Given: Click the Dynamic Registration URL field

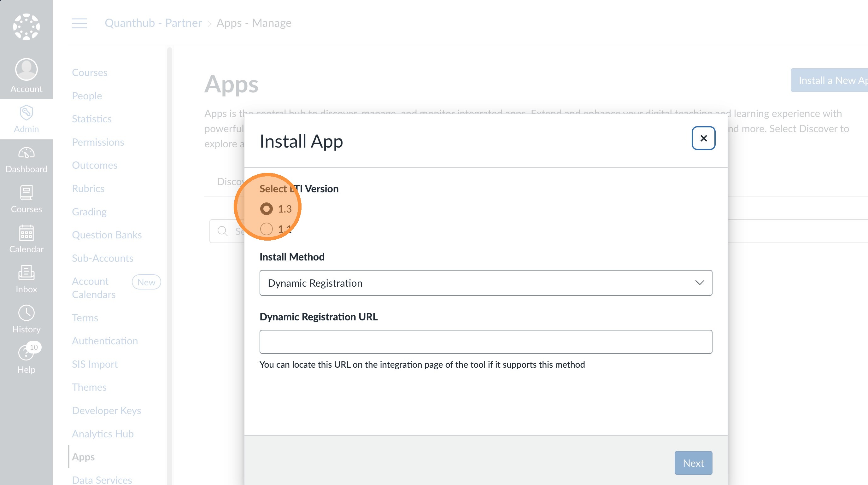Looking at the screenshot, I should coord(485,342).
